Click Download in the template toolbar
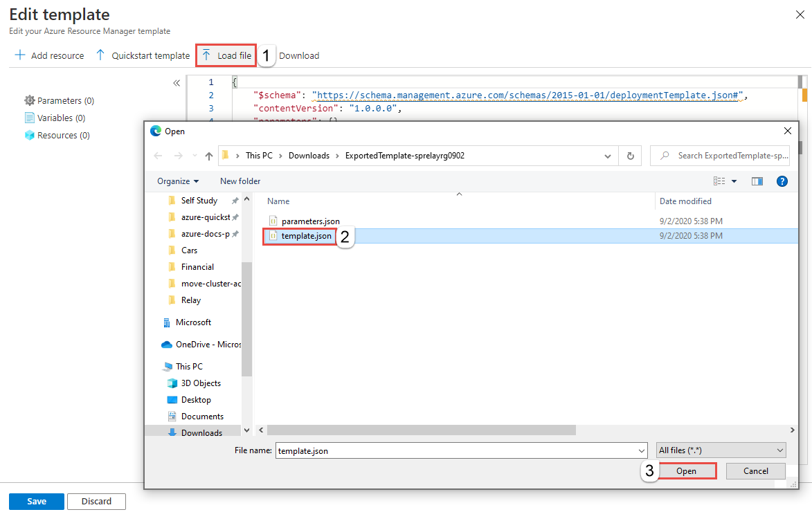Image resolution: width=812 pixels, height=512 pixels. [x=299, y=55]
